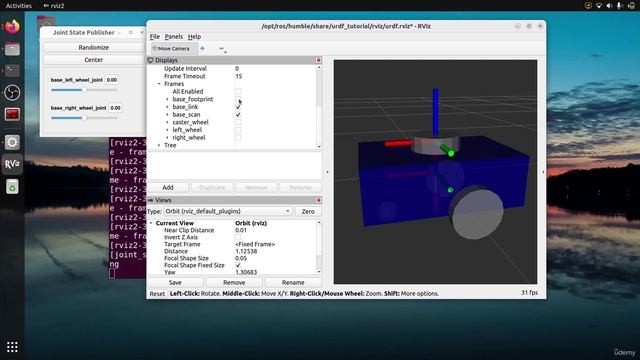Click Randomize in Joint State Publisher

pos(93,47)
